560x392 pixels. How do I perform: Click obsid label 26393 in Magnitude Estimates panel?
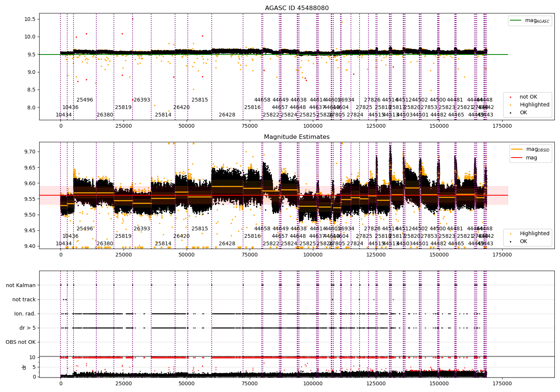pos(142,229)
